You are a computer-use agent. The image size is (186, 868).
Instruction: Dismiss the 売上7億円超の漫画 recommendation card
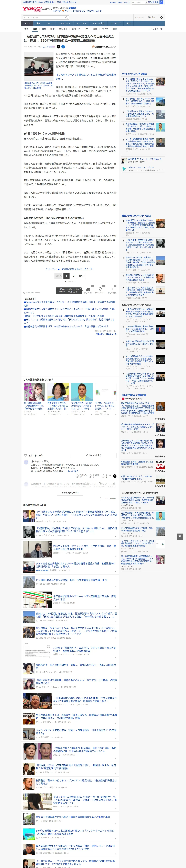pos(44,414)
